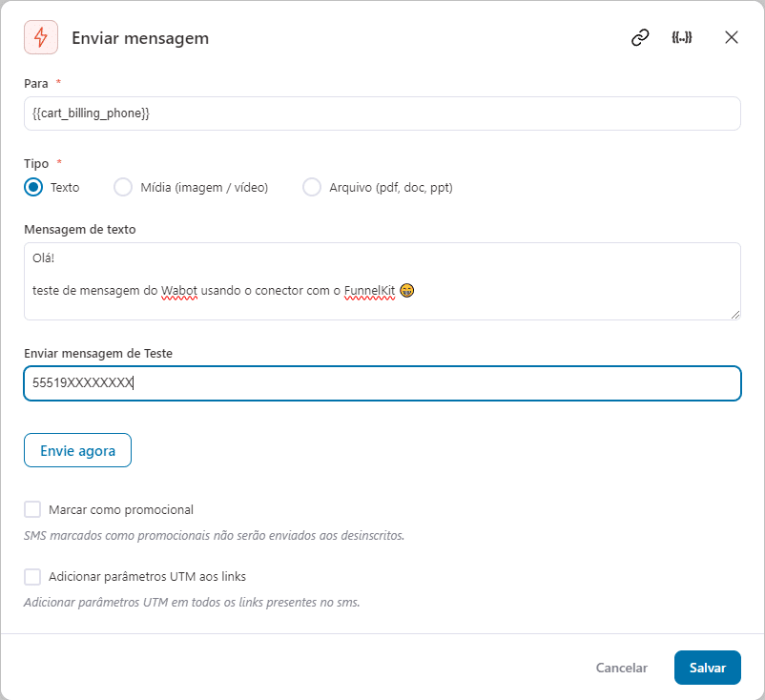Close the Enviar mensagem dialog

[732, 37]
